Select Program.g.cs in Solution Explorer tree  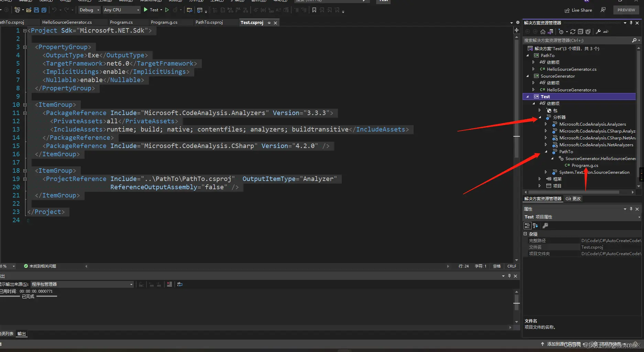click(x=585, y=166)
